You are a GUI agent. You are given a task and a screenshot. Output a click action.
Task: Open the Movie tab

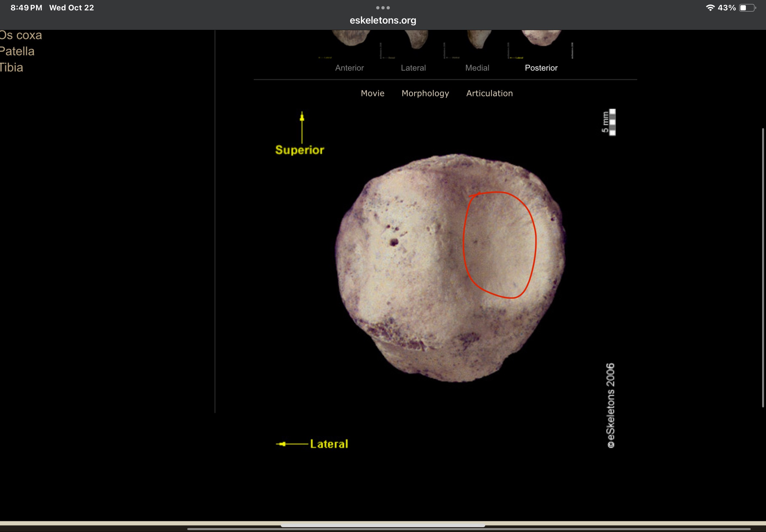pyautogui.click(x=372, y=93)
